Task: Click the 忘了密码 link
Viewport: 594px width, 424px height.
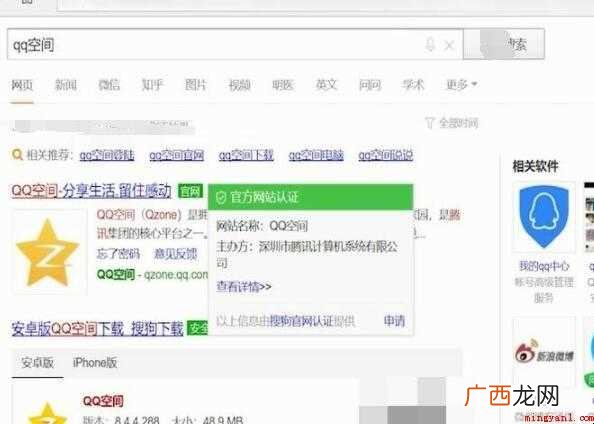Action: (118, 254)
